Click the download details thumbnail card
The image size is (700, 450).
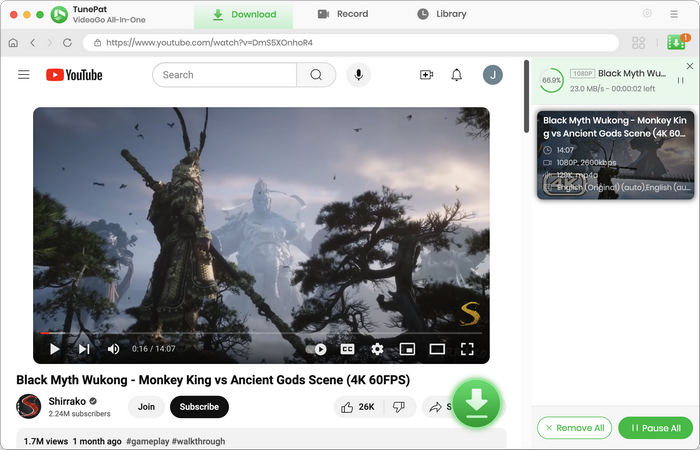coord(615,154)
